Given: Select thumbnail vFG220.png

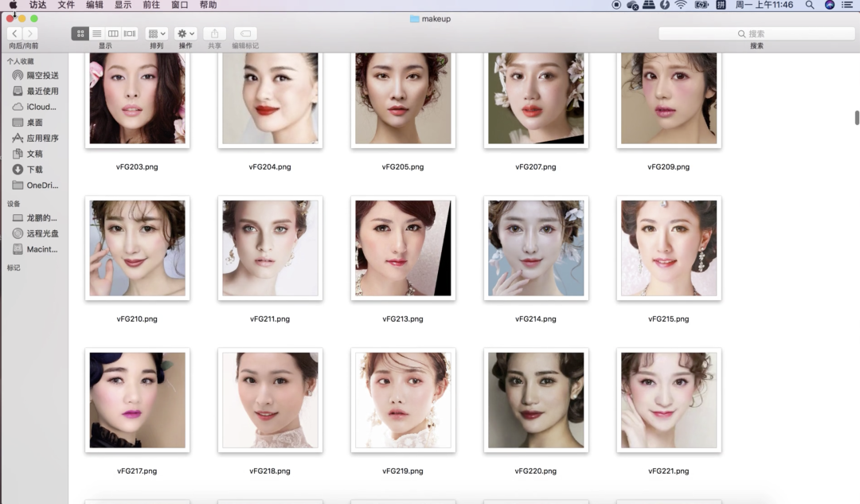Looking at the screenshot, I should pyautogui.click(x=536, y=400).
